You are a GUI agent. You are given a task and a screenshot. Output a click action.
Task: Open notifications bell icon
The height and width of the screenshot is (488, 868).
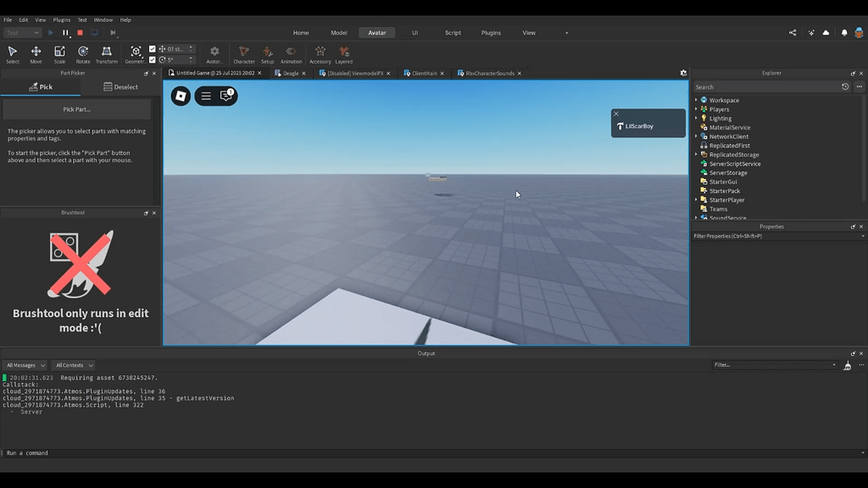[844, 33]
